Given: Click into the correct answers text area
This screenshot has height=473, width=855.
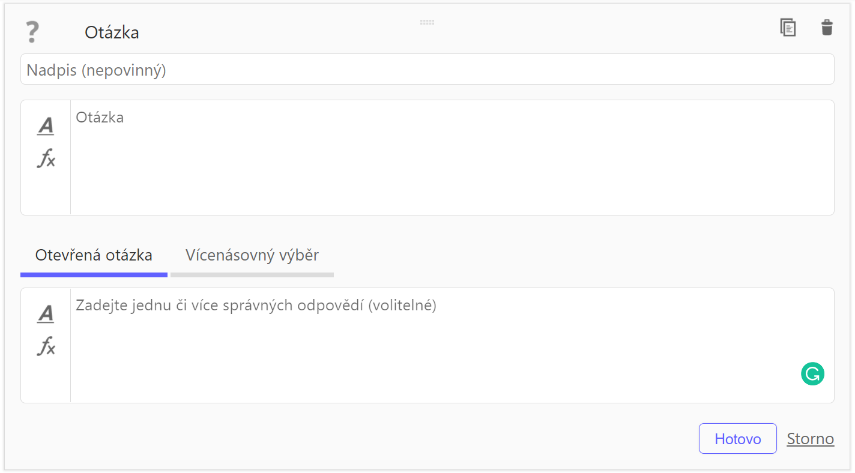Looking at the screenshot, I should 452,345.
